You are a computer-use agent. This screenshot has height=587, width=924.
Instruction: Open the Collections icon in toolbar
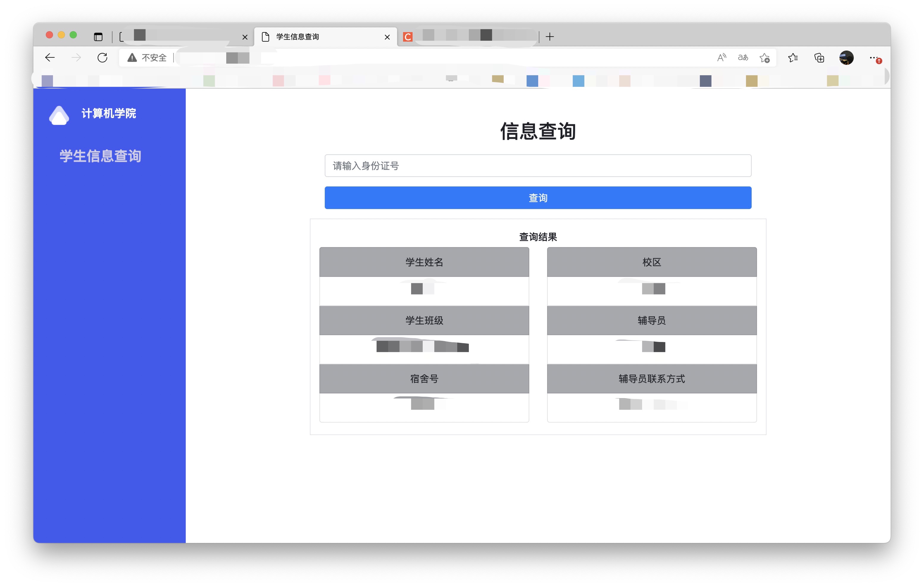point(819,57)
